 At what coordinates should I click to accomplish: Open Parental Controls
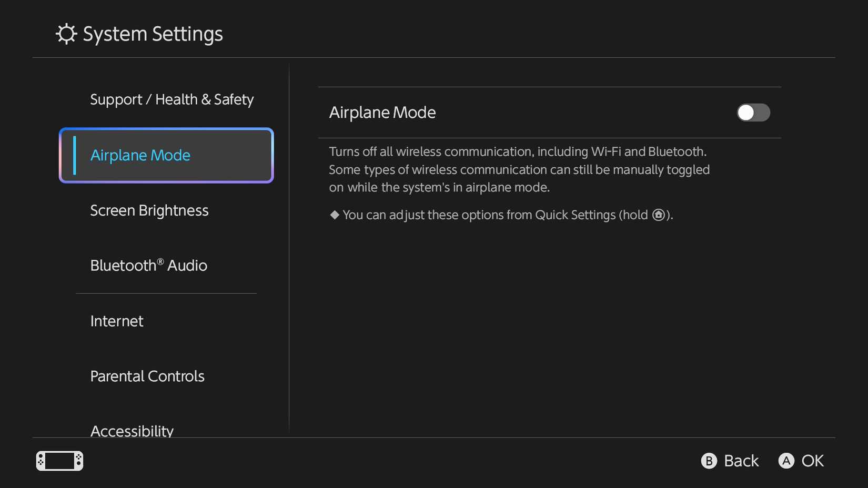coord(147,377)
